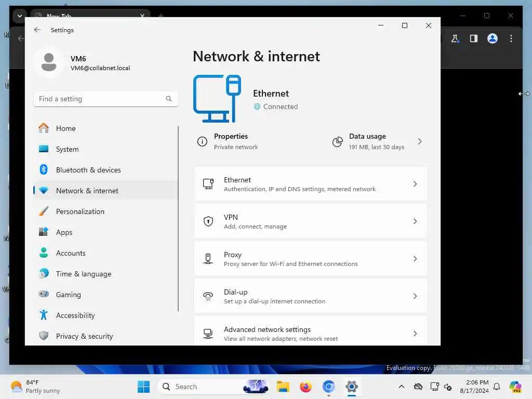Image resolution: width=532 pixels, height=399 pixels.
Task: Click the Data usage pie chart icon
Action: [338, 141]
